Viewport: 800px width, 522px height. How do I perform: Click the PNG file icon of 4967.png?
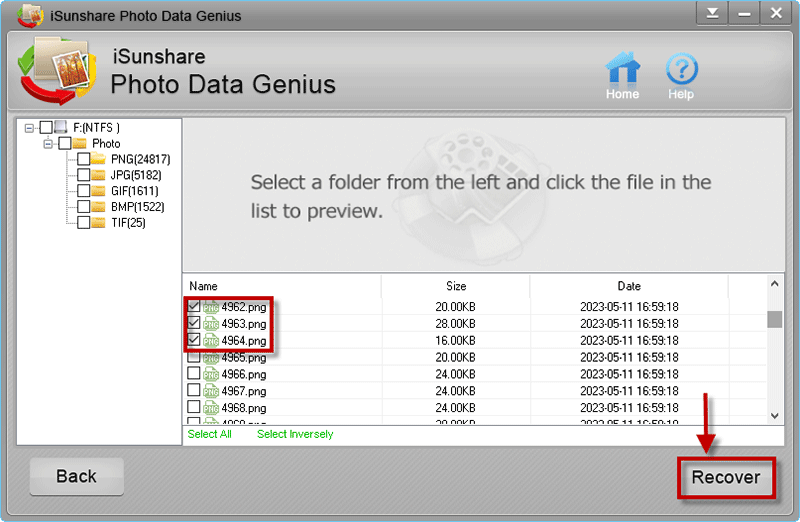(x=211, y=391)
